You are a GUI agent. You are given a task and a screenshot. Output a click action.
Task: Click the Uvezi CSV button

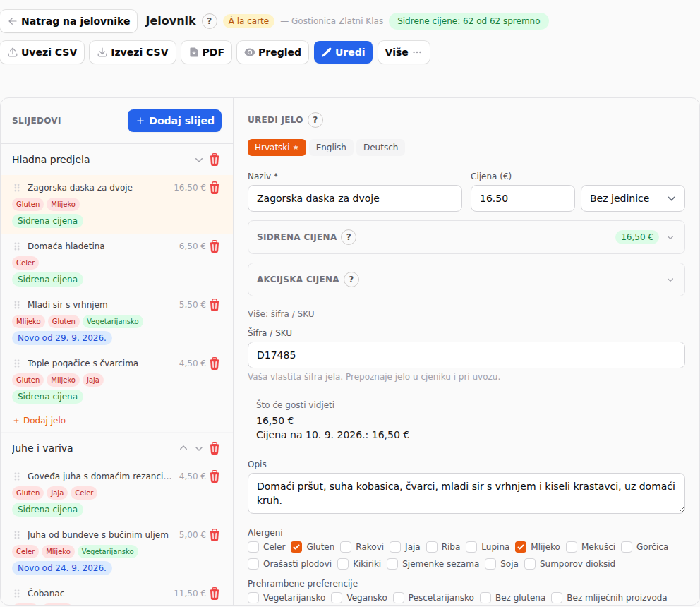coord(42,52)
